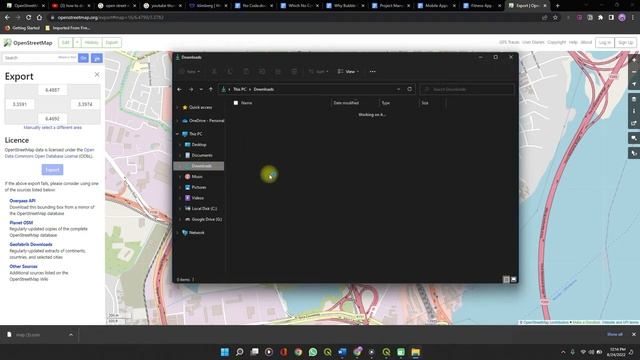
Task: Select Local Disk (C:) in the navigation pane
Action: (204, 209)
